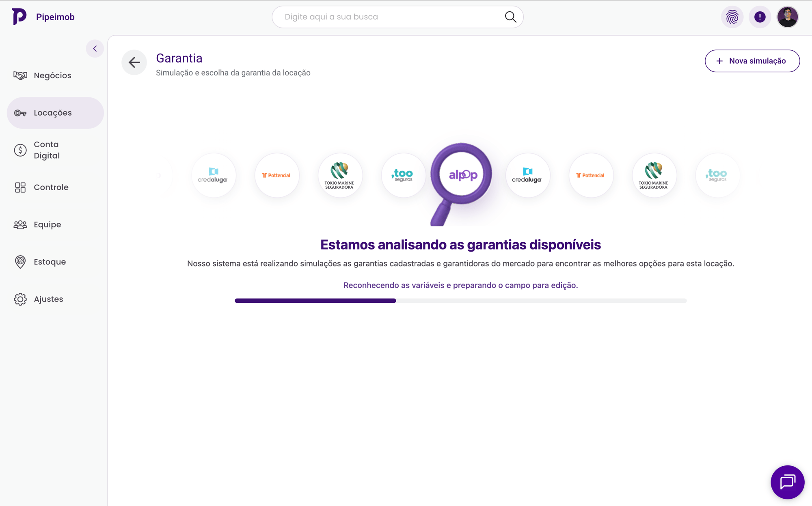Click the Pipeimob brand name
Image resolution: width=812 pixels, height=506 pixels.
55,17
